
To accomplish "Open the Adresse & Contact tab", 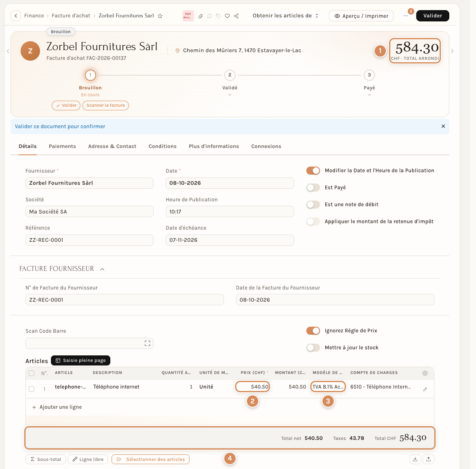I will pos(112,146).
